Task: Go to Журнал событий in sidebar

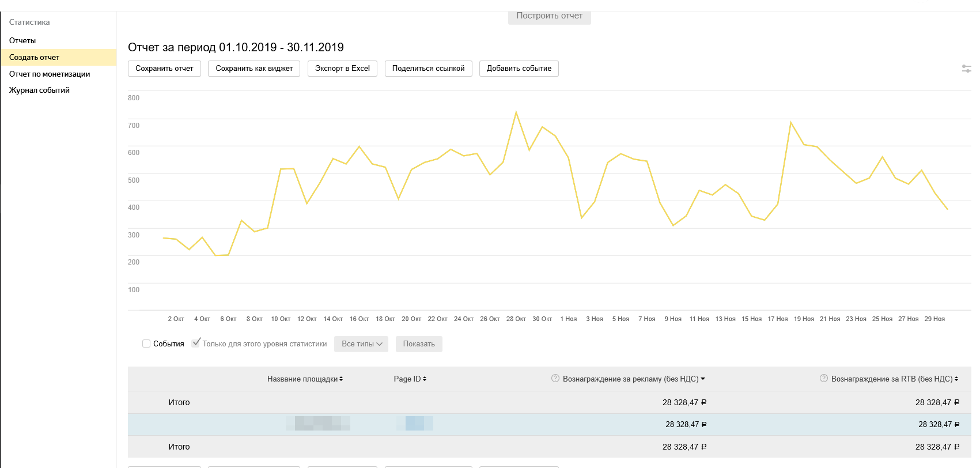Action: tap(39, 90)
